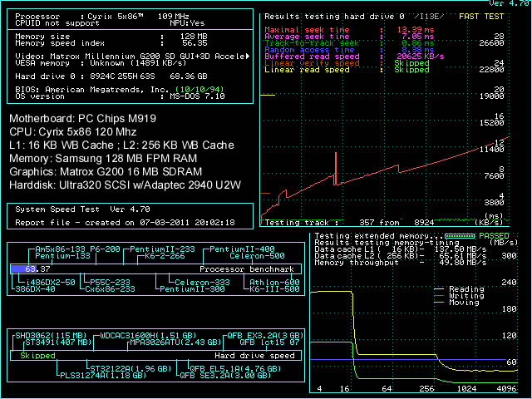Viewport: 532px width, 399px height.
Task: Click the Linear read speed Skipped status
Action: click(x=411, y=70)
